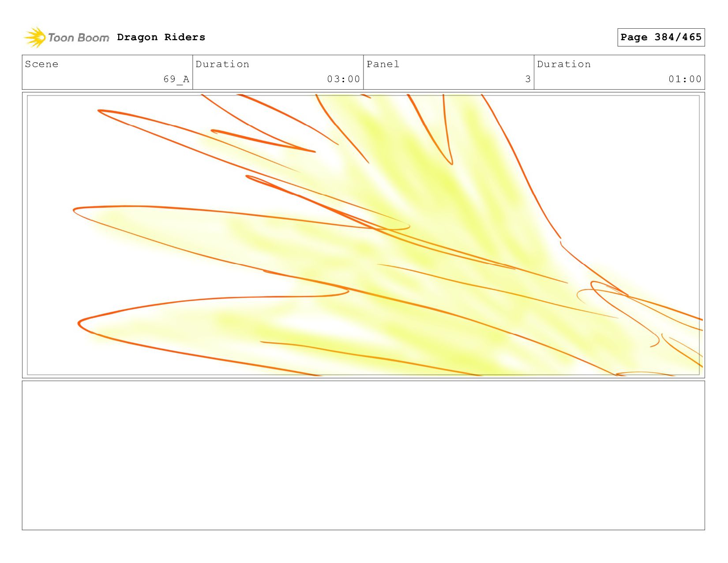This screenshot has width=728, height=563.
Task: Select the 'Dragon Riders' project title
Action: (161, 37)
